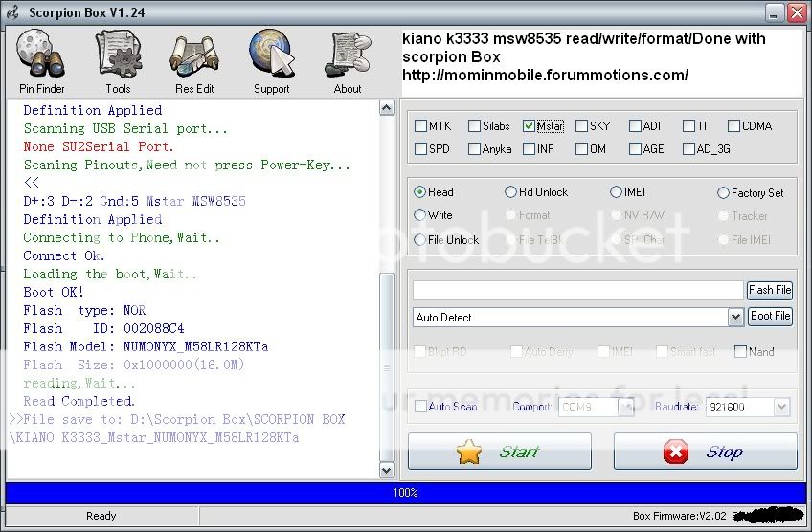812x532 pixels.
Task: Enable the SKY checkbox
Action: click(x=581, y=125)
